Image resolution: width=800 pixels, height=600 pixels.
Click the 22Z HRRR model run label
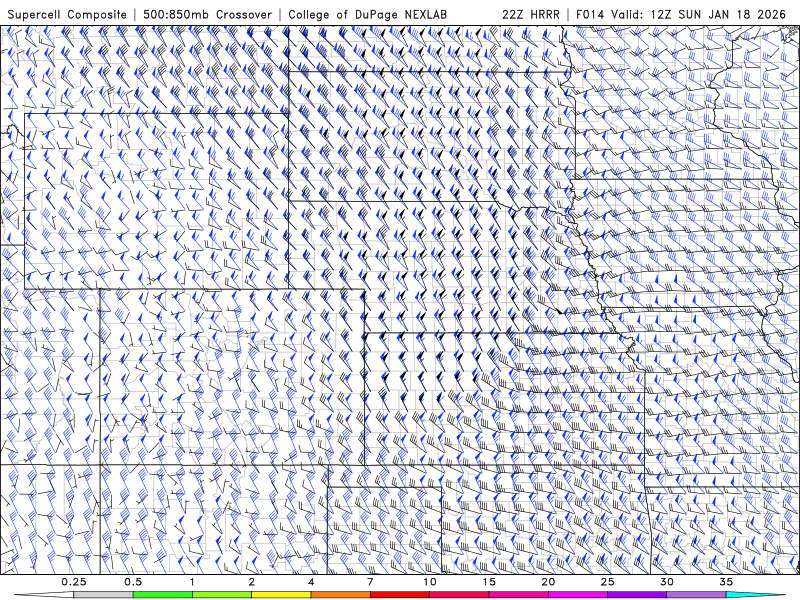[x=530, y=14]
